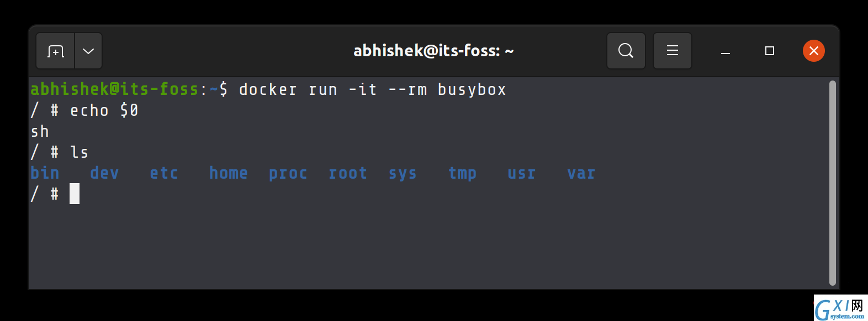
Task: Expand the new tab dropdown arrow
Action: [88, 51]
